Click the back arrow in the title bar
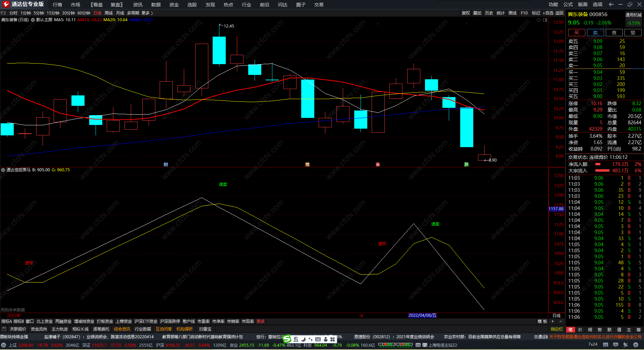644x350 pixels. click(x=611, y=4)
